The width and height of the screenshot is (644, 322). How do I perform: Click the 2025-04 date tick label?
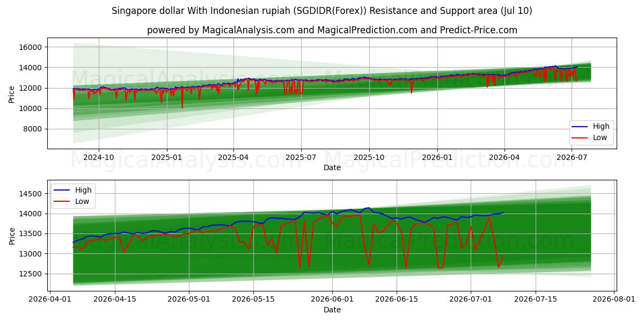[233, 158]
